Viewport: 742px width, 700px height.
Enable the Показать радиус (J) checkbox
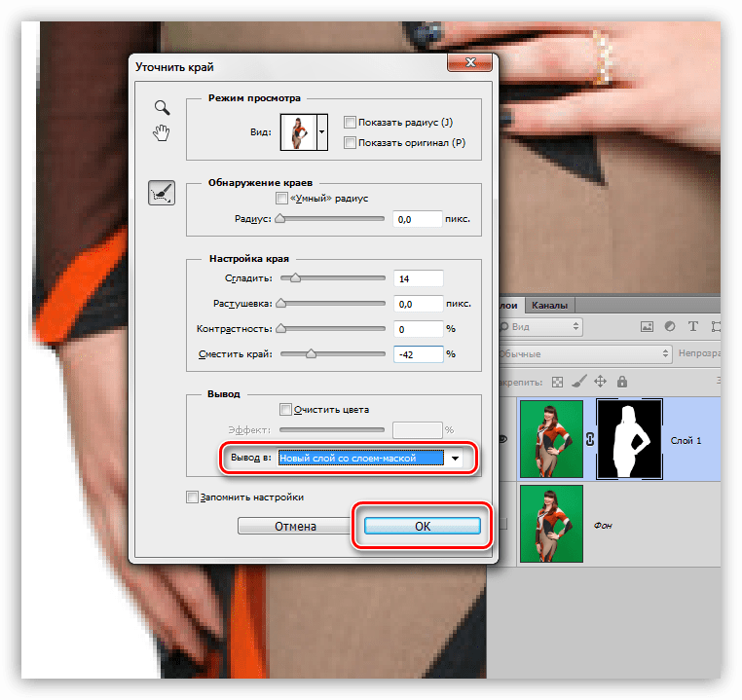(x=351, y=123)
